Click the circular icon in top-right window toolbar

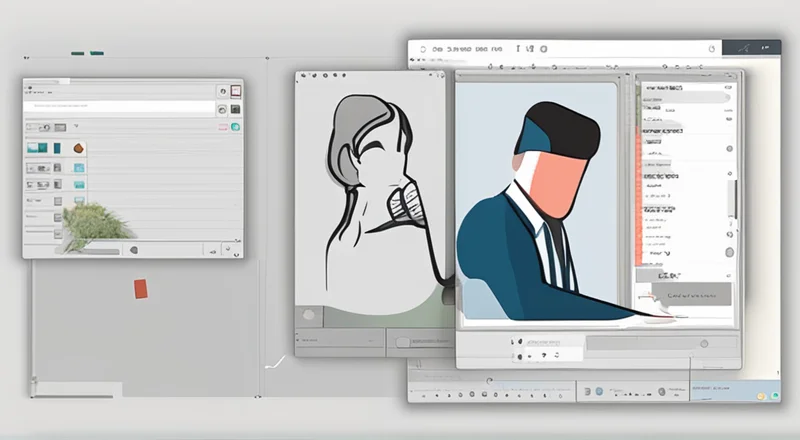[x=711, y=48]
